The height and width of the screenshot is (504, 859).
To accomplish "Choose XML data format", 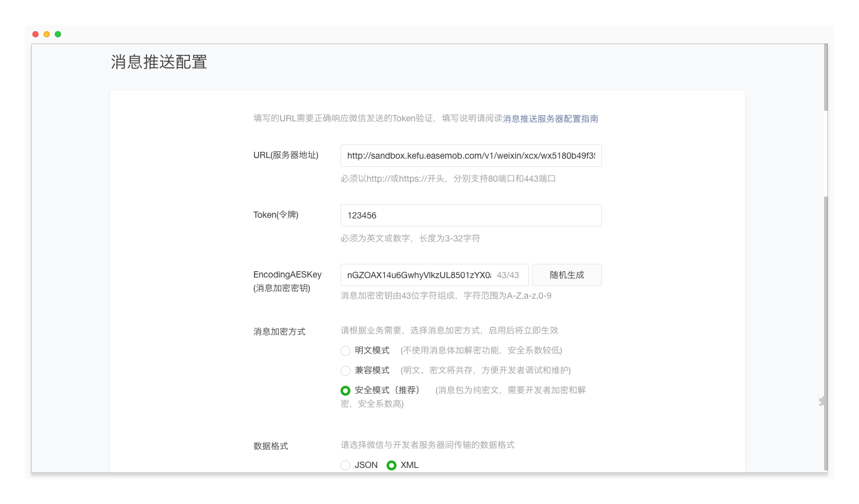I will click(x=392, y=465).
